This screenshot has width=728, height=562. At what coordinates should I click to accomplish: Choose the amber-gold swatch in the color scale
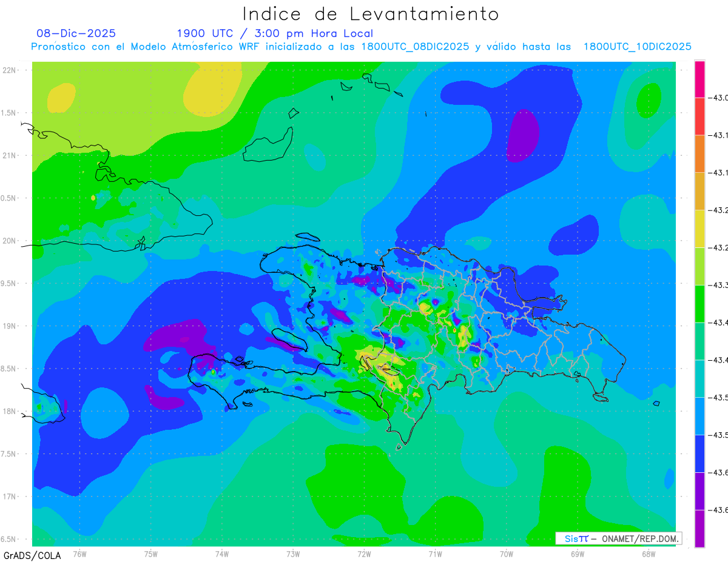point(699,192)
